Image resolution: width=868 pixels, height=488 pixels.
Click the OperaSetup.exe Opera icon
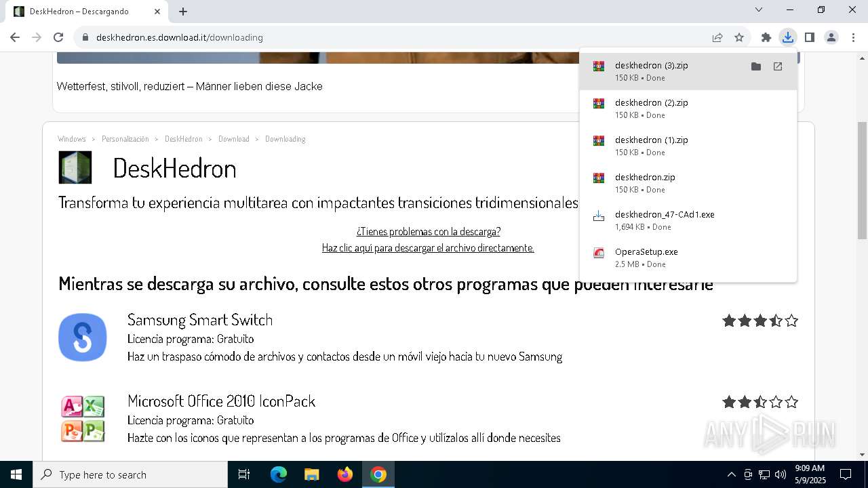coord(599,253)
